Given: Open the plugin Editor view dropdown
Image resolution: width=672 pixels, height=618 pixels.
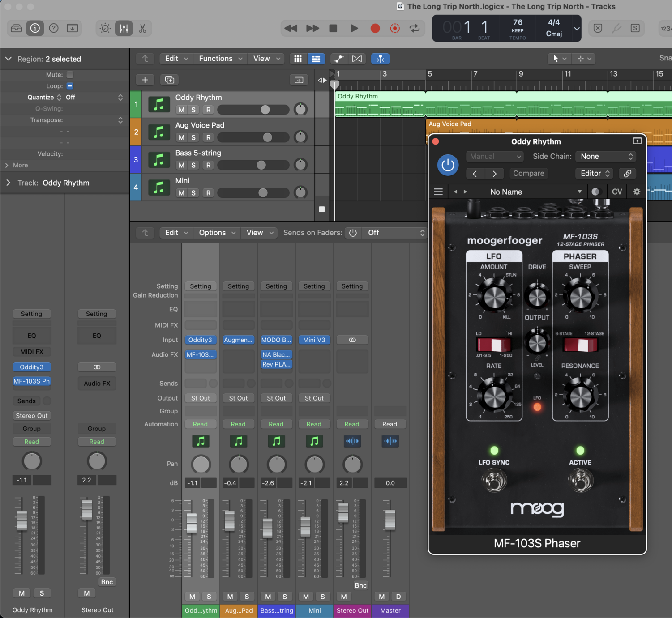Looking at the screenshot, I should coord(595,173).
